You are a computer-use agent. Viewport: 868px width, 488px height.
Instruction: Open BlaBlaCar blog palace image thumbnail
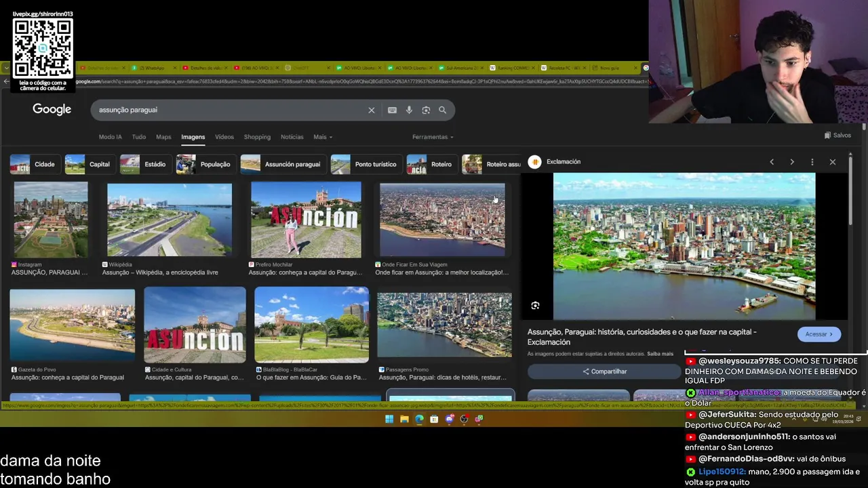coord(312,325)
